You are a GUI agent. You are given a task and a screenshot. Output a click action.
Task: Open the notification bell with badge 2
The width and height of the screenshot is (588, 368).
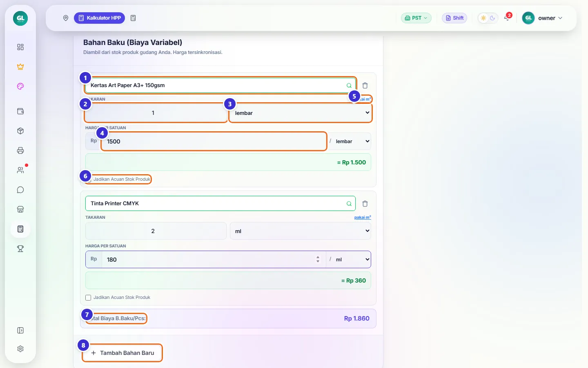pos(507,18)
